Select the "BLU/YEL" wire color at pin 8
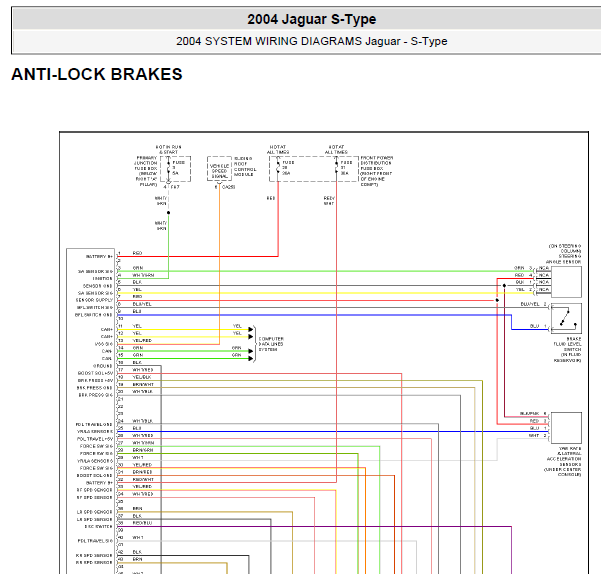This screenshot has height=574, width=601. pos(142,304)
